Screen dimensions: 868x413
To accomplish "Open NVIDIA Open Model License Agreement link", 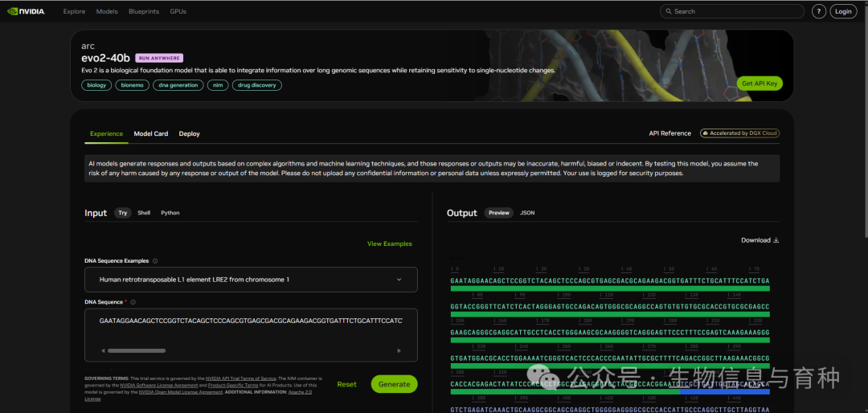I will pyautogui.click(x=181, y=392).
